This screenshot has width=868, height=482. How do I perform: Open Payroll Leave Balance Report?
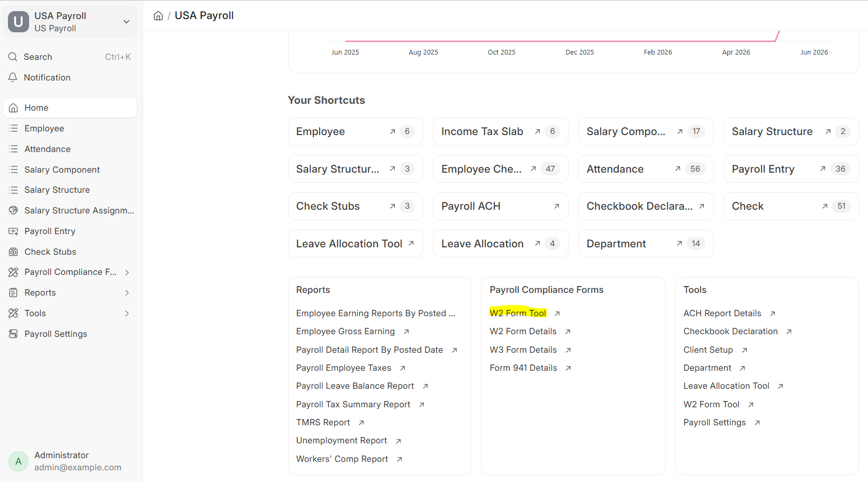coord(355,386)
